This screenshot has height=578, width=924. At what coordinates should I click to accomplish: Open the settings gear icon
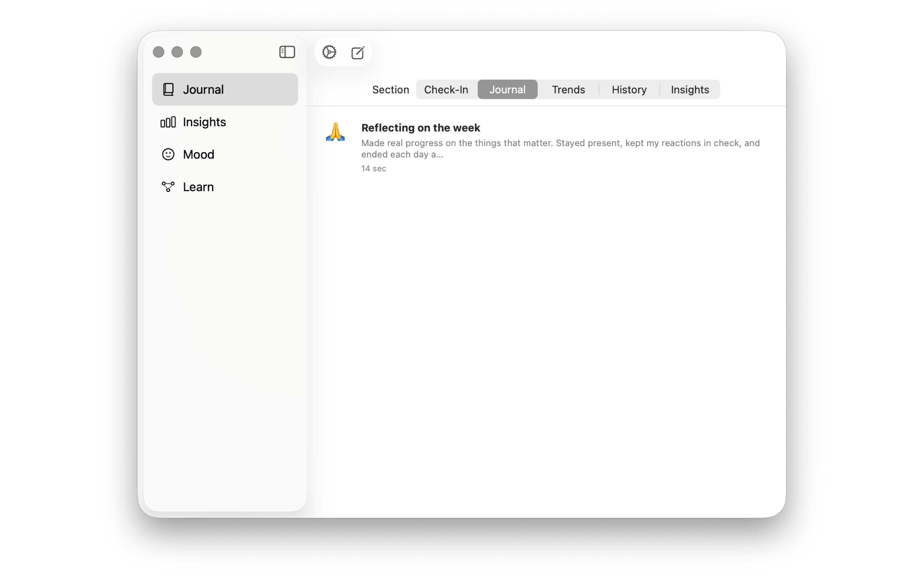[x=329, y=52]
